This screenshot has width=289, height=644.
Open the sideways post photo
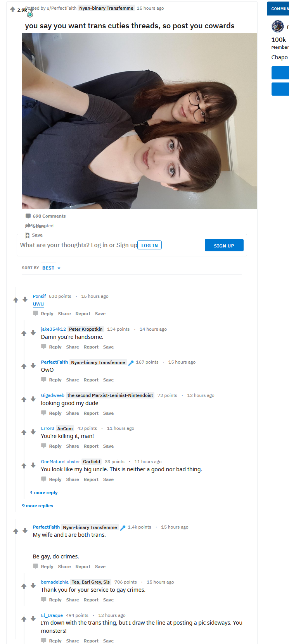140,121
